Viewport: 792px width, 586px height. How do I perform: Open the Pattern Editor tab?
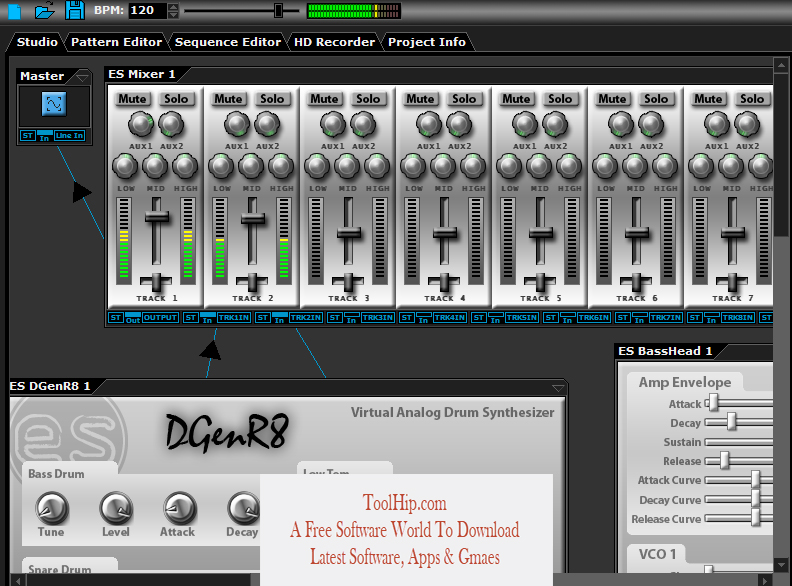point(116,42)
